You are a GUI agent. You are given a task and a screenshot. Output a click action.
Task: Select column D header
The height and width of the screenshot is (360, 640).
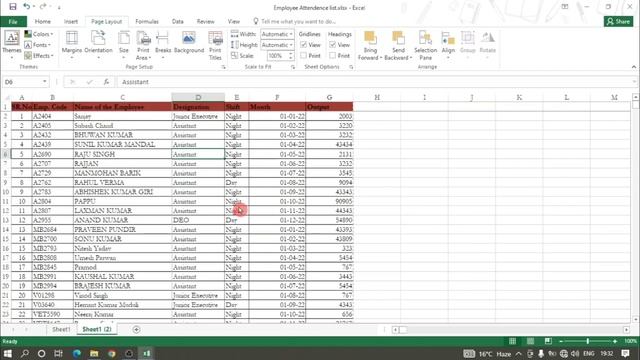tap(198, 98)
